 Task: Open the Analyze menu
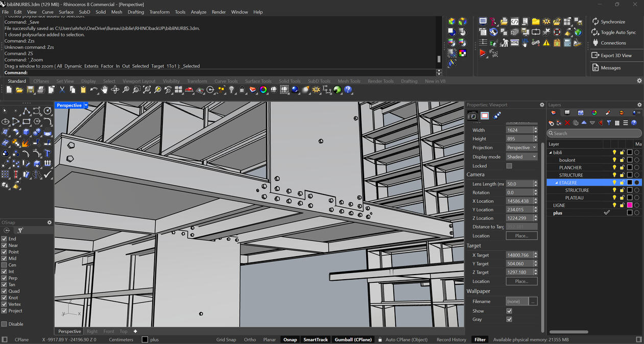coord(199,12)
